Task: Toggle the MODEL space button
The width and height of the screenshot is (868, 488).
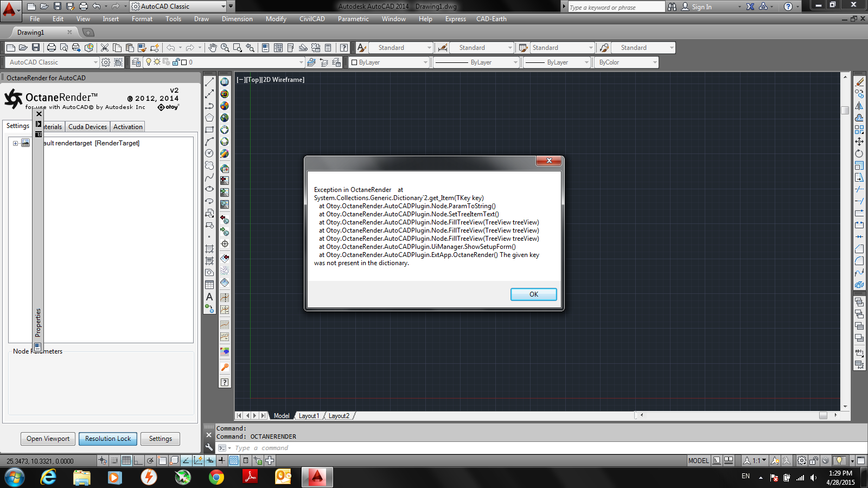Action: pos(699,460)
